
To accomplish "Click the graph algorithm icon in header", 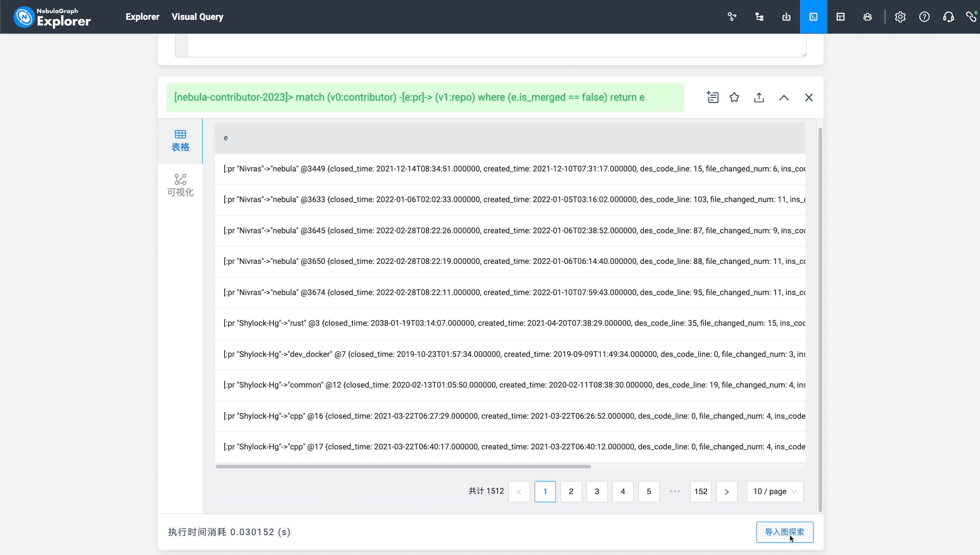I will [x=732, y=17].
